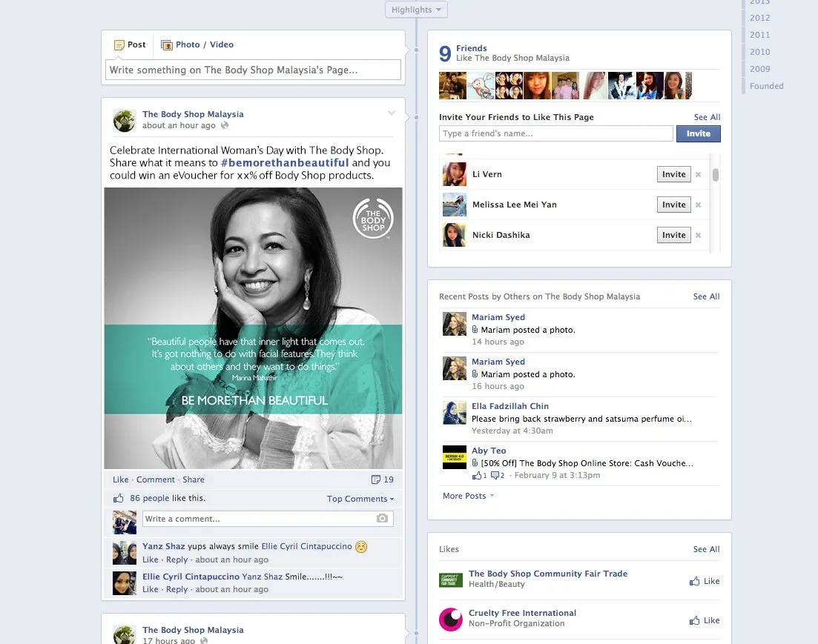
Task: Click the like icon on Aby Teo's post
Action: [477, 475]
